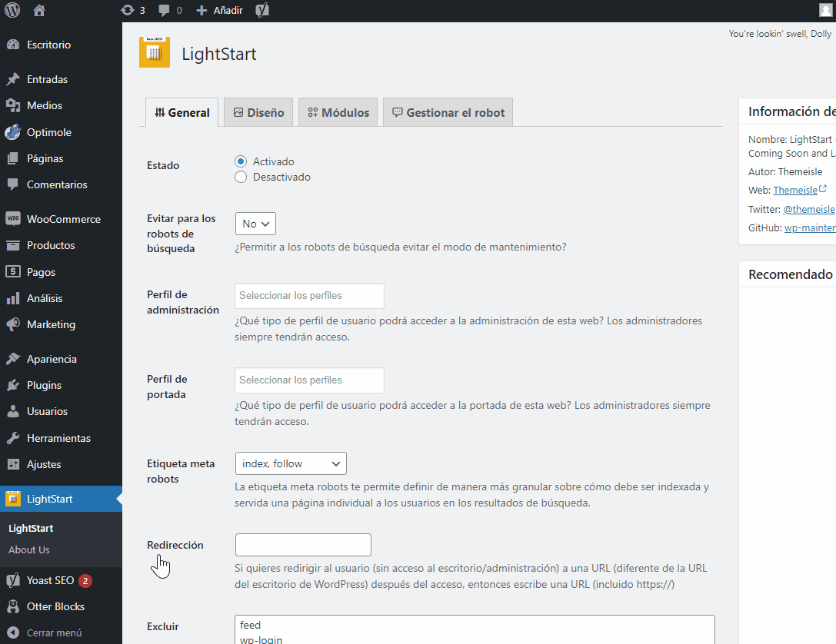This screenshot has height=644, width=836.
Task: Open About Us submenu item
Action: [28, 549]
